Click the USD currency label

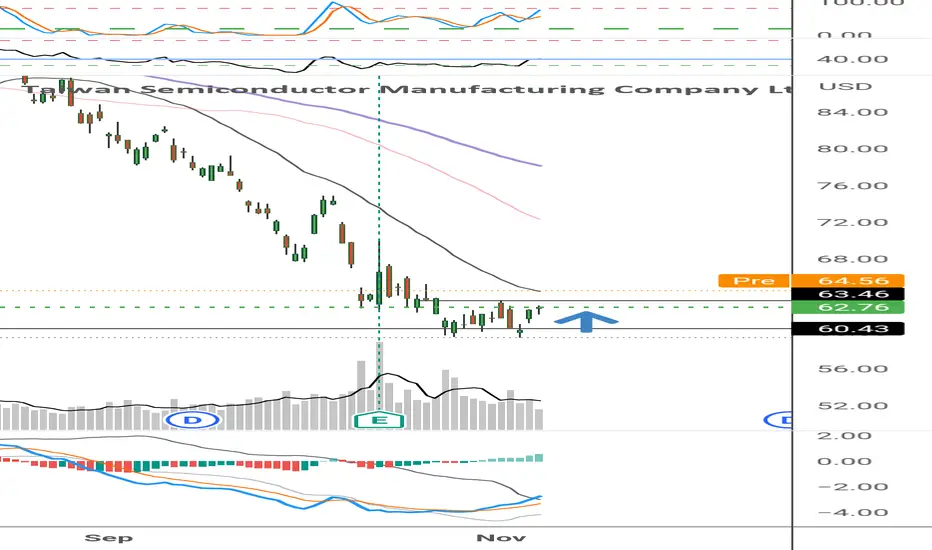click(x=845, y=86)
